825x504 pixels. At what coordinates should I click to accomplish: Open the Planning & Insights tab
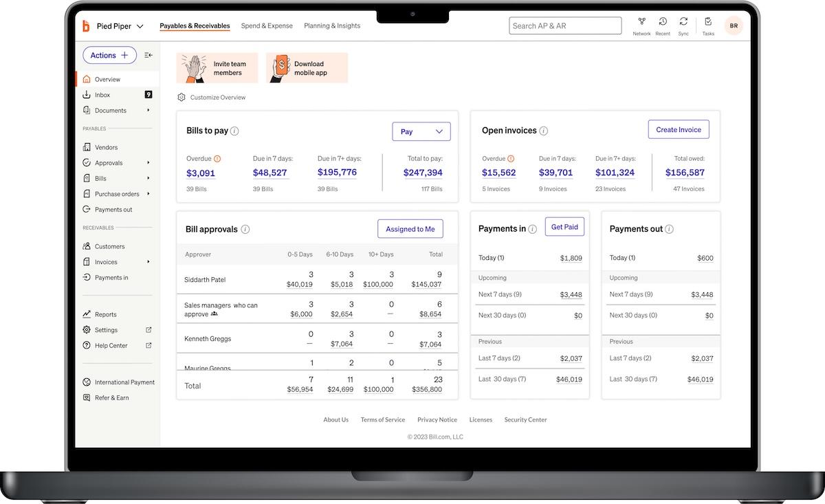tap(332, 25)
